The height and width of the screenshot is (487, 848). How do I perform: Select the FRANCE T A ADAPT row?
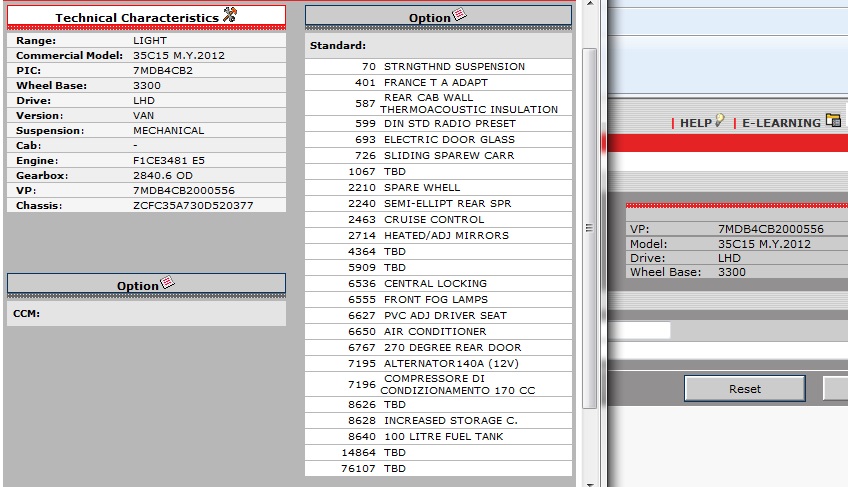pos(439,82)
